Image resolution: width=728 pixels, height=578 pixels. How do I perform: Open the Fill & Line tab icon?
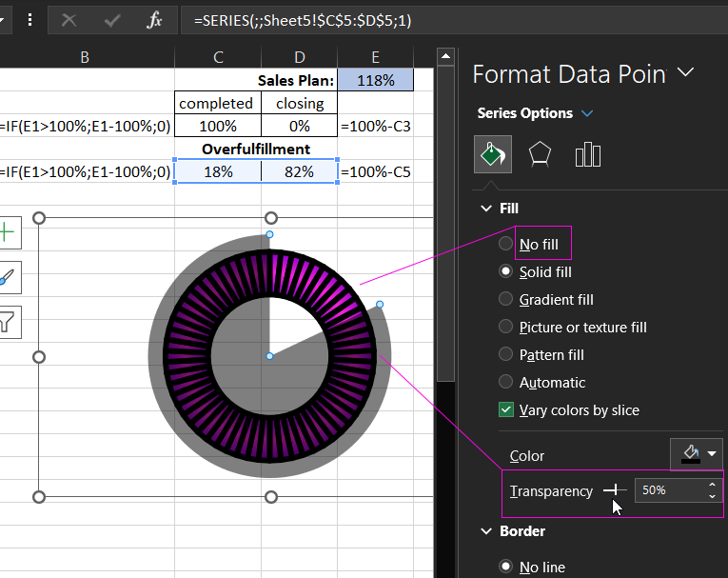[493, 153]
